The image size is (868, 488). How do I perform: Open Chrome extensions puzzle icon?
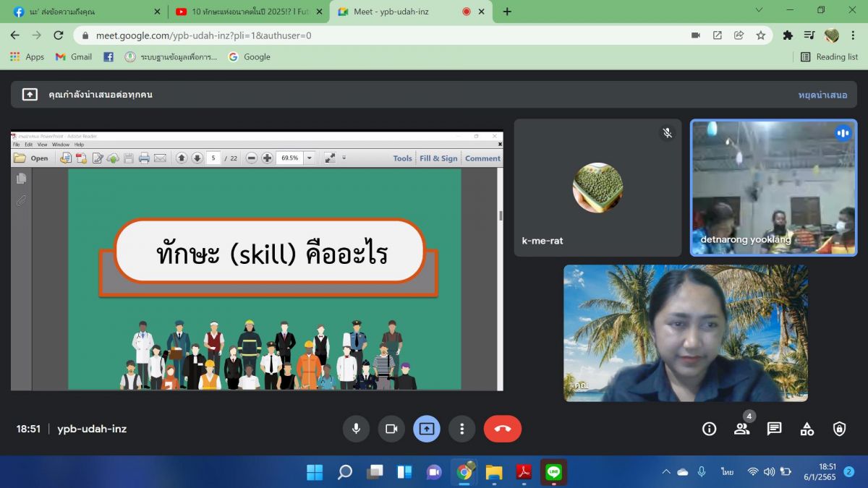point(788,35)
